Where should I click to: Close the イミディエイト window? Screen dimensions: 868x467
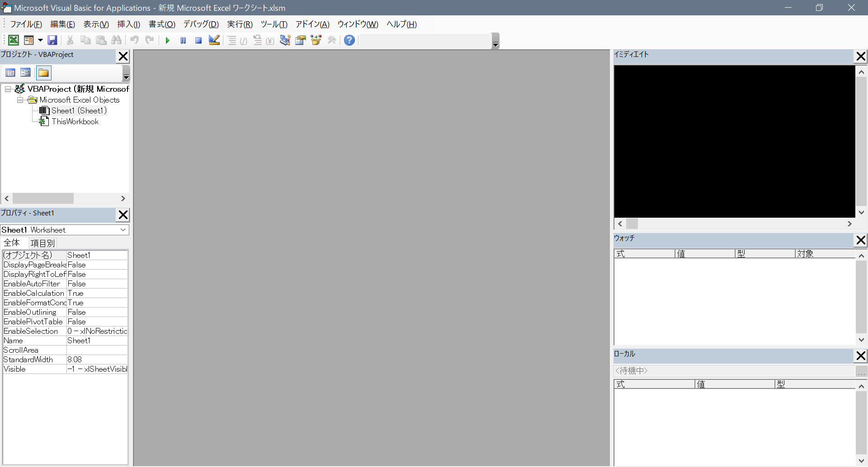pos(861,56)
